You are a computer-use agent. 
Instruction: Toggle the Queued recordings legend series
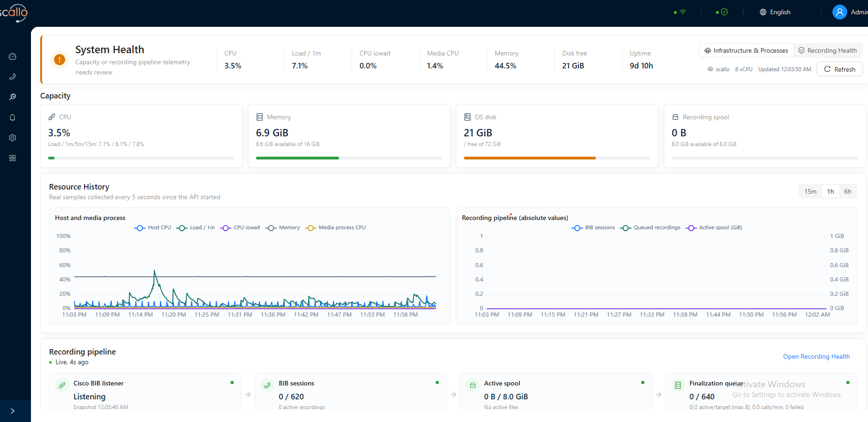click(x=650, y=227)
